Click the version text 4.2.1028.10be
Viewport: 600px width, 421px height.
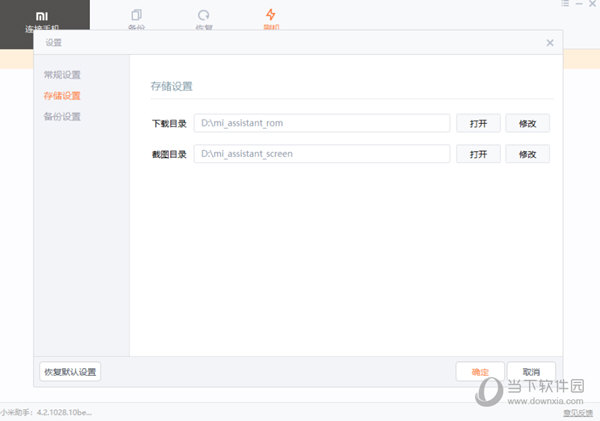tap(64, 412)
